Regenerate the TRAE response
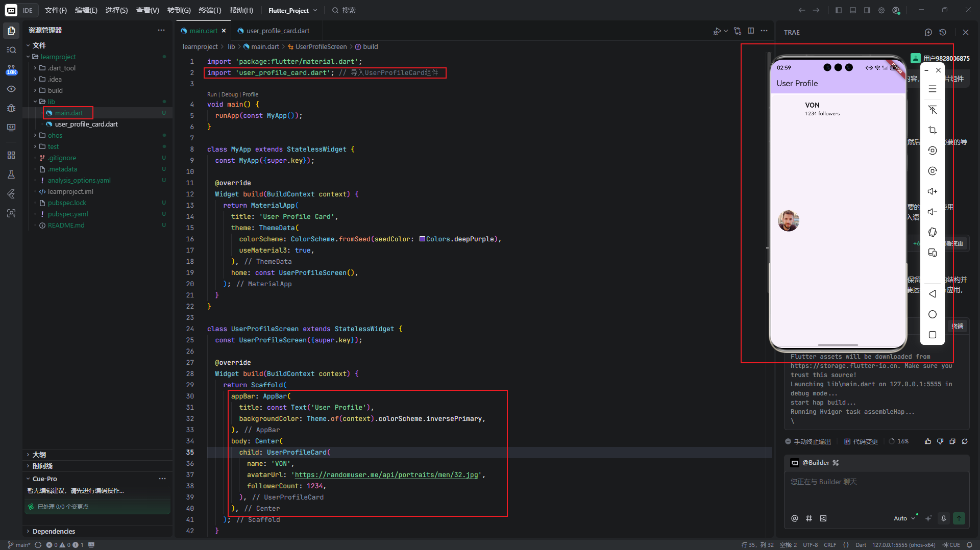Viewport: 980px width, 550px height. (965, 441)
